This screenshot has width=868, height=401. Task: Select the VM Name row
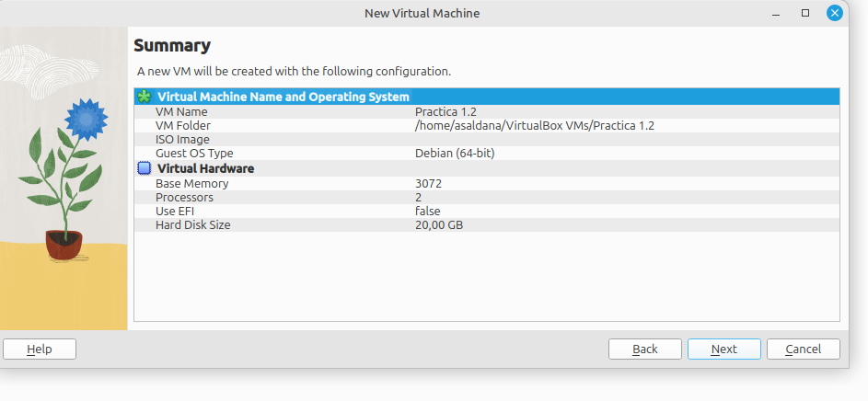[x=182, y=111]
